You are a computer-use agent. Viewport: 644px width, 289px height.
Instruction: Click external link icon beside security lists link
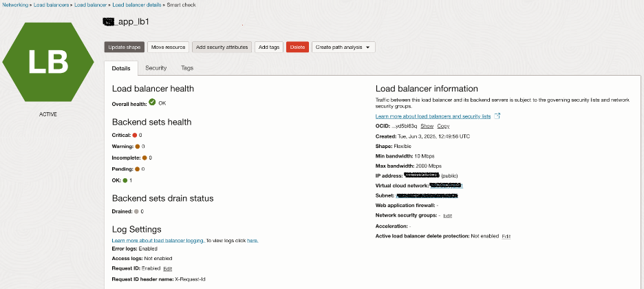(497, 116)
